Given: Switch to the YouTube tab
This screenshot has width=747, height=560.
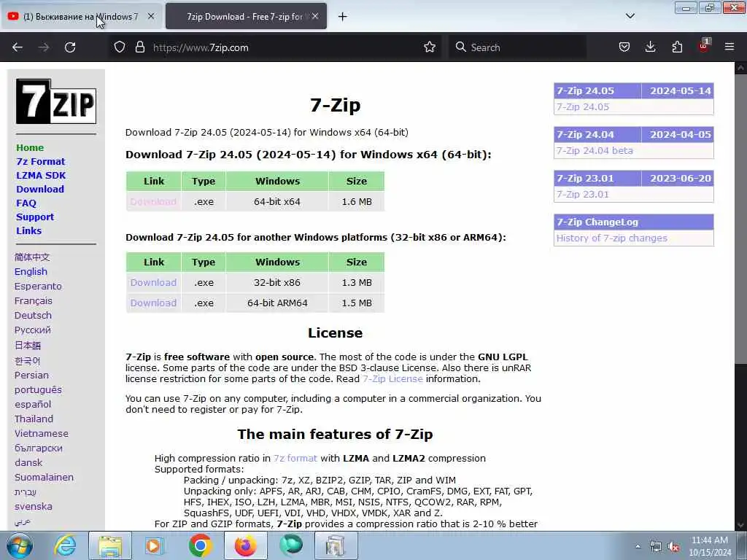Looking at the screenshot, I should [x=81, y=16].
